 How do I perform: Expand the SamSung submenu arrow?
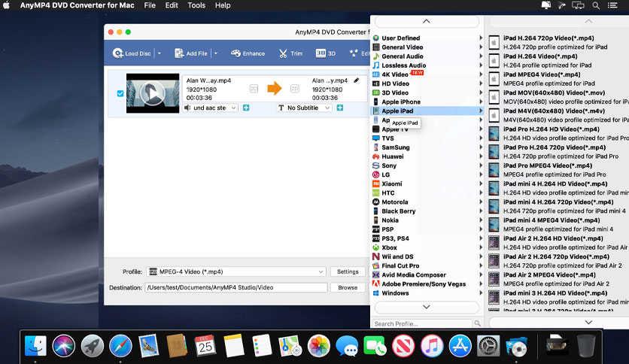coord(481,147)
